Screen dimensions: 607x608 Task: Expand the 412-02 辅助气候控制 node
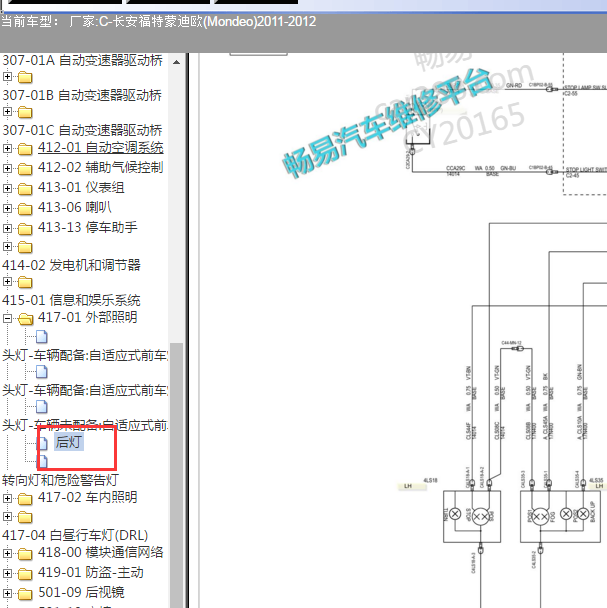coord(7,168)
